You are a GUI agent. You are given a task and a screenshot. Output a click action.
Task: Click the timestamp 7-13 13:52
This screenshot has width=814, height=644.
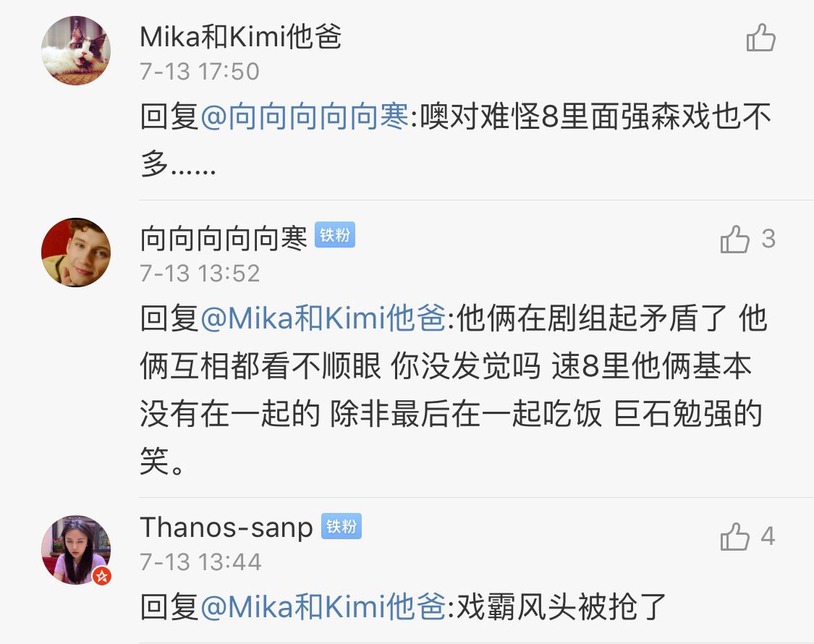[200, 273]
